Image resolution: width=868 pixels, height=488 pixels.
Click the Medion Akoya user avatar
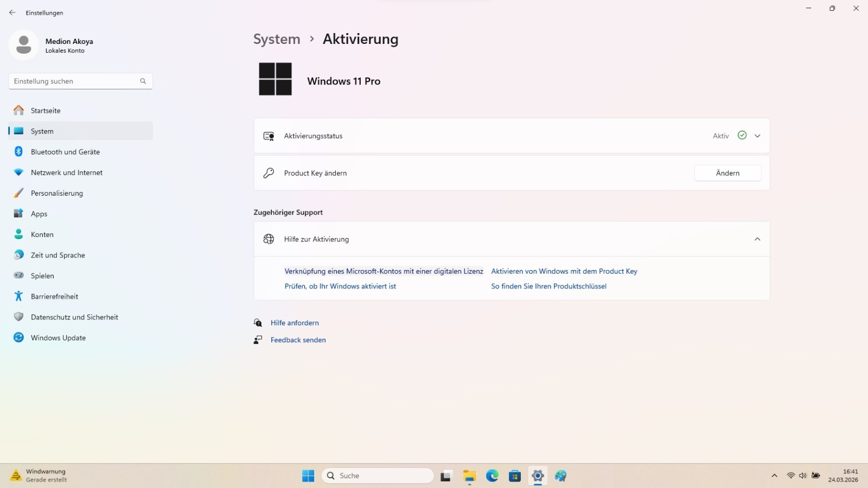coord(23,44)
